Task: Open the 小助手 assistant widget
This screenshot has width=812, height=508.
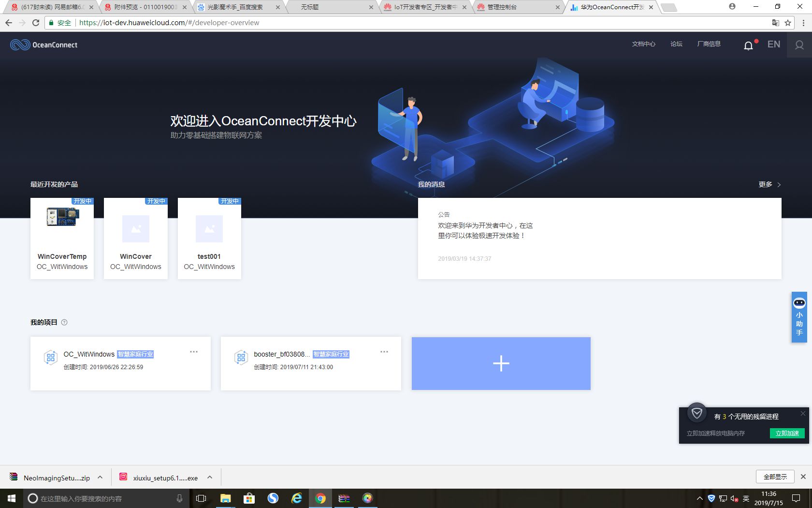Action: tap(799, 317)
